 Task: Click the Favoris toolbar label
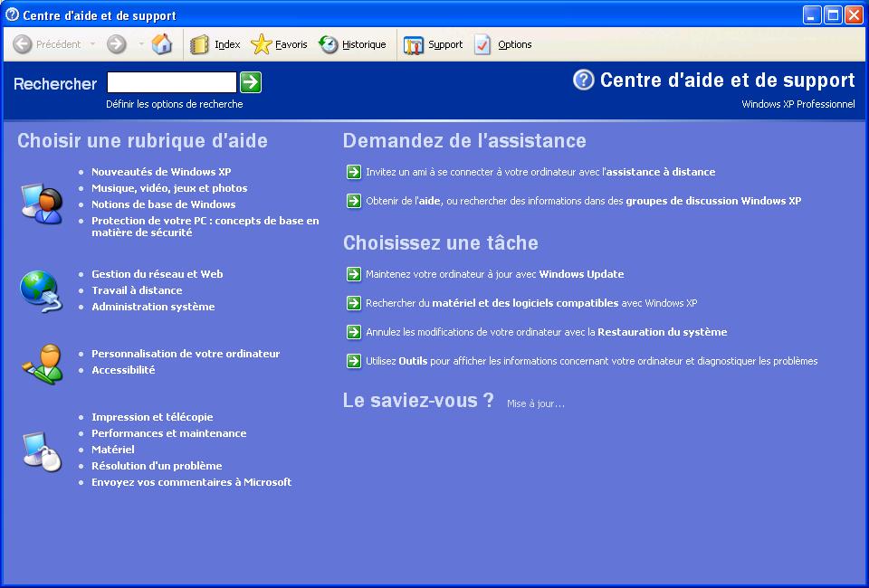pos(291,44)
